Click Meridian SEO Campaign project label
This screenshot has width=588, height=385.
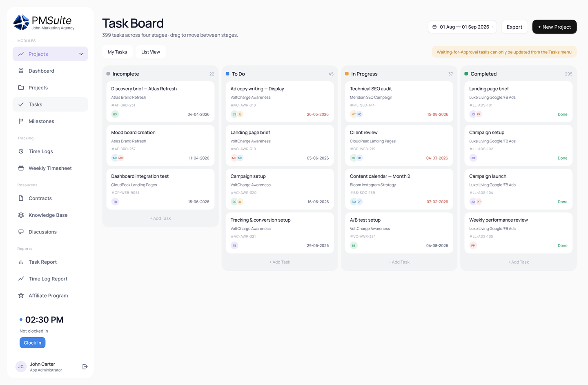[x=371, y=98]
